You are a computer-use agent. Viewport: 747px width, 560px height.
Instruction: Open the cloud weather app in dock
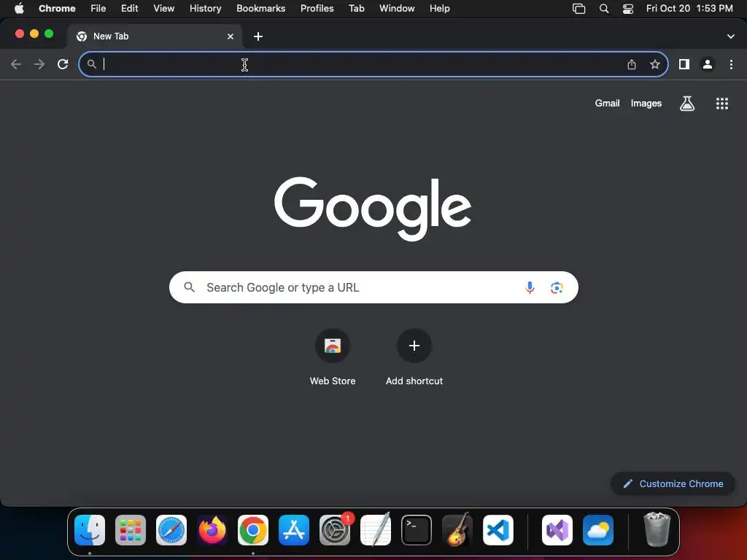pos(598,530)
